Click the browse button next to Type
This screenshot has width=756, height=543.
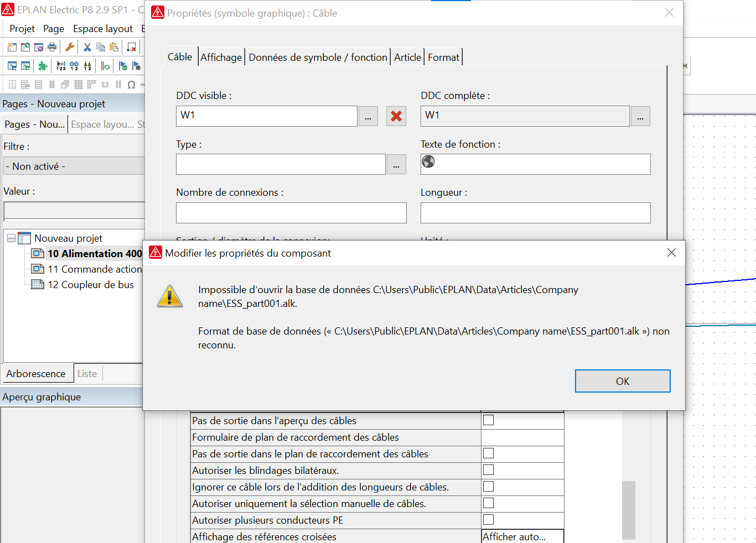point(396,164)
